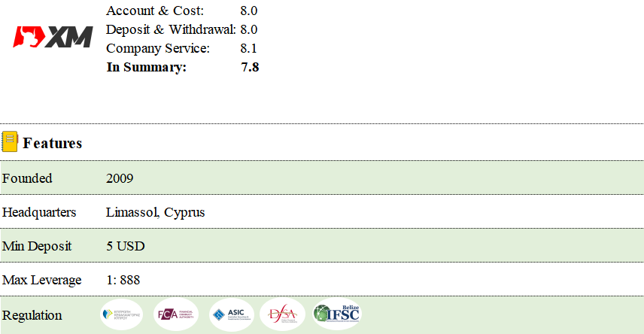Select the 'Deposit & Withdrawal:' label
Viewport: 644px width, 334px height.
[x=171, y=29]
